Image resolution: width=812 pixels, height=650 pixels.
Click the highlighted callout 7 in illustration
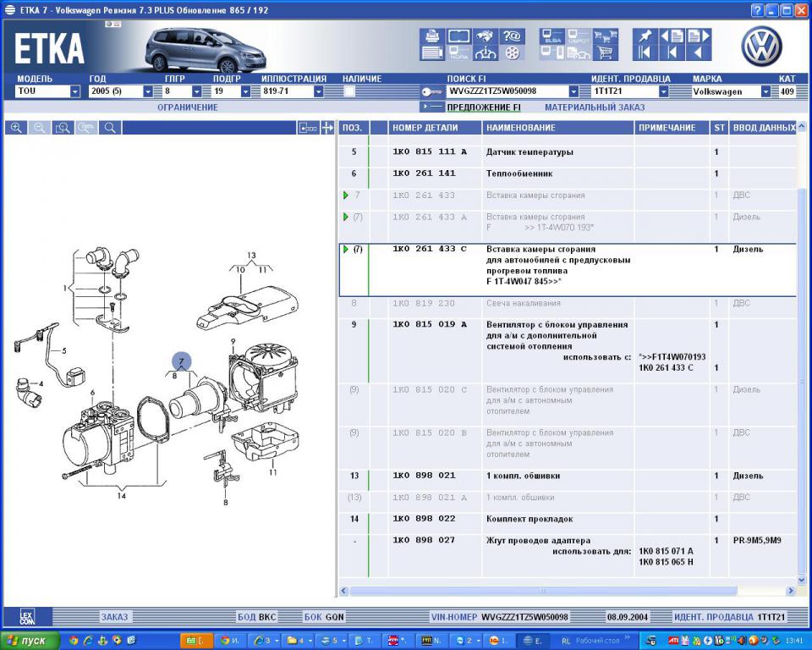point(181,361)
